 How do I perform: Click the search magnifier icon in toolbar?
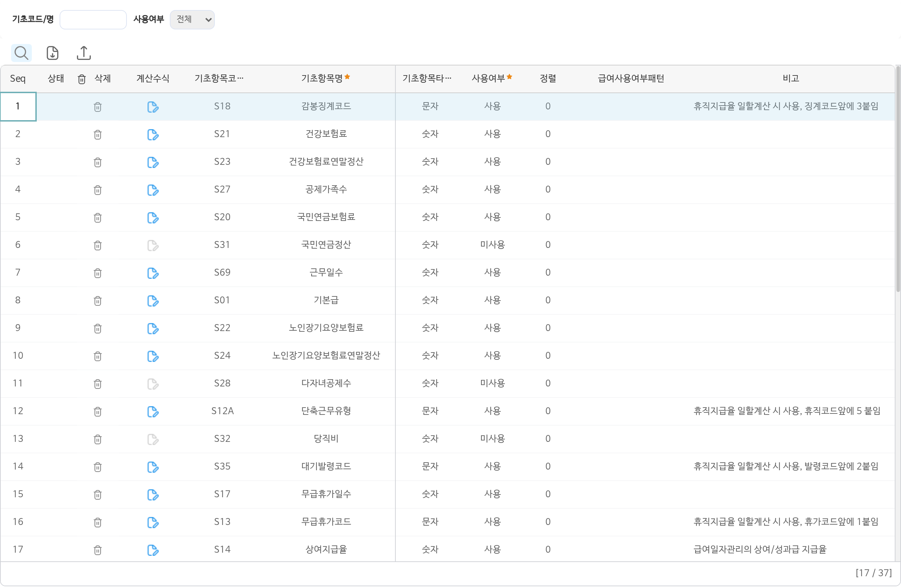click(x=21, y=53)
